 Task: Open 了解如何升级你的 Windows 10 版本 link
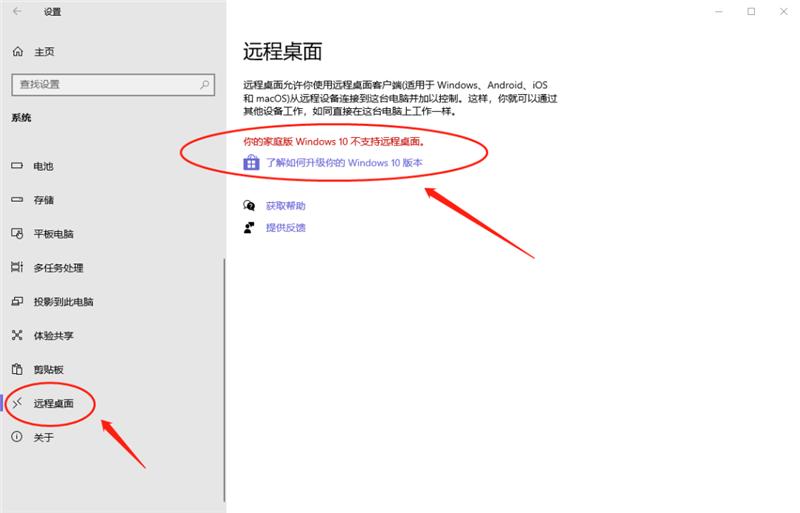pyautogui.click(x=344, y=163)
